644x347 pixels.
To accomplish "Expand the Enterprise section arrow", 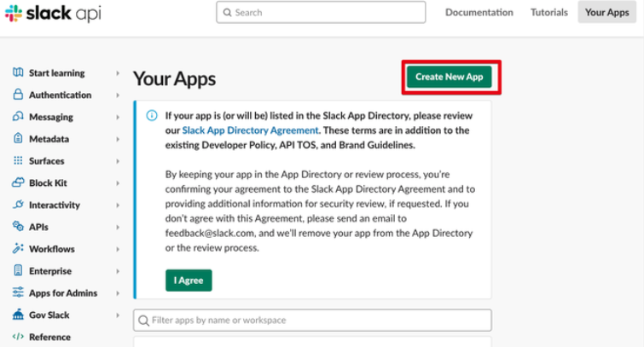I will [x=118, y=271].
